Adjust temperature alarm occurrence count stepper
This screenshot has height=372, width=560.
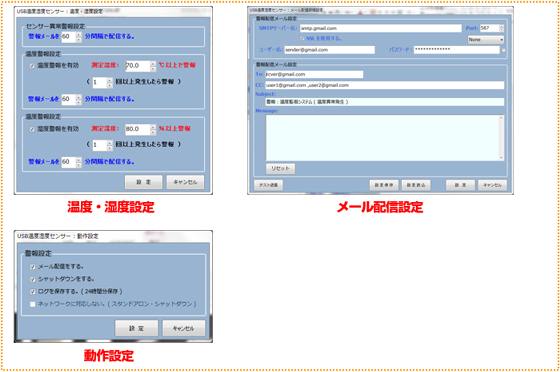click(x=110, y=82)
